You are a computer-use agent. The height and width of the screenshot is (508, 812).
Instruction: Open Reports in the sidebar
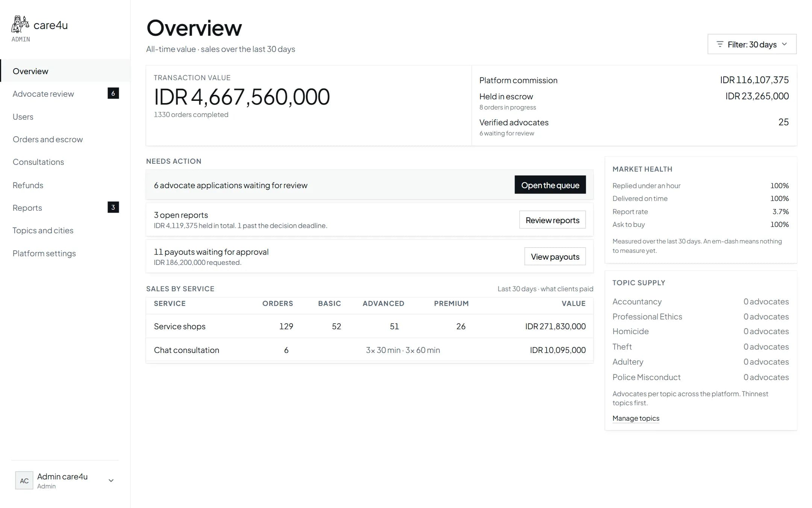point(27,208)
